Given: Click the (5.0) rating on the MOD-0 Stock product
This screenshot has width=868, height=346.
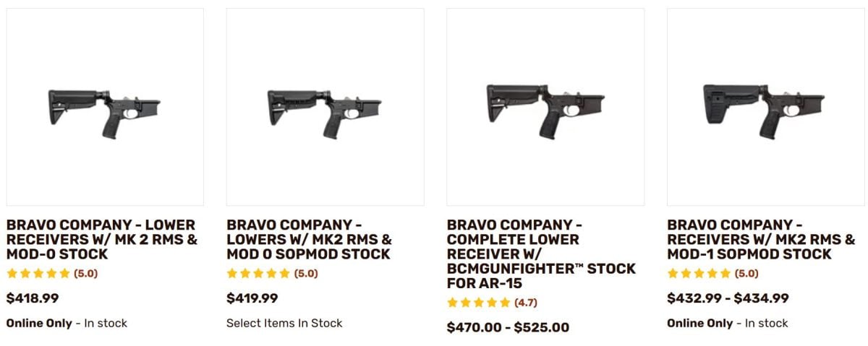Looking at the screenshot, I should click(x=86, y=274).
